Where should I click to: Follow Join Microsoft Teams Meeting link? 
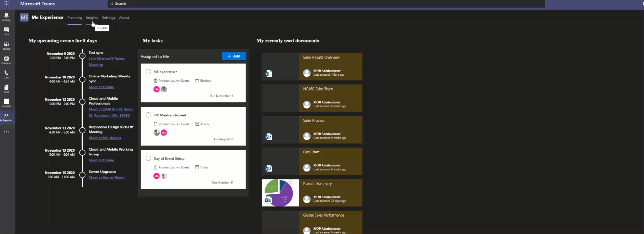click(x=107, y=62)
